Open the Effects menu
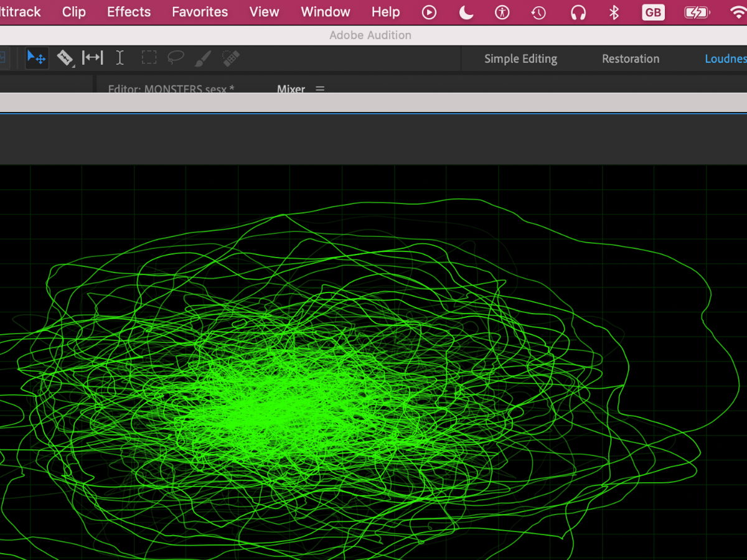This screenshot has height=560, width=747. (129, 12)
